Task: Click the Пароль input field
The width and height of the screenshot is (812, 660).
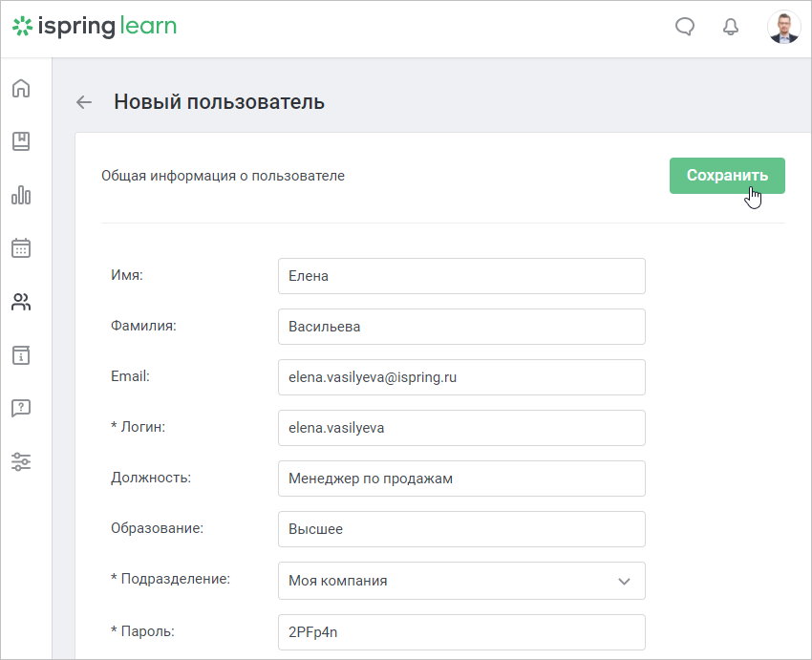Action: (x=461, y=632)
